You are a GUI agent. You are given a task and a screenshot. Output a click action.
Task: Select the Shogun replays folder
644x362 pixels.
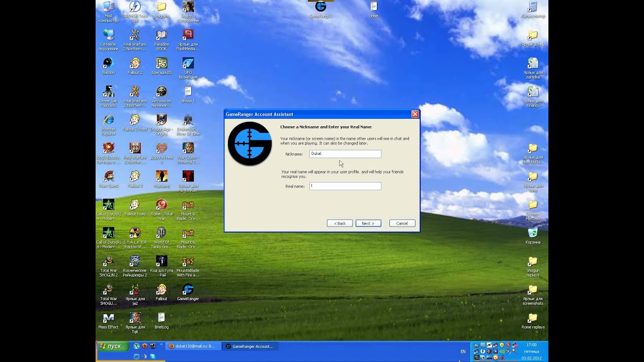point(533,266)
